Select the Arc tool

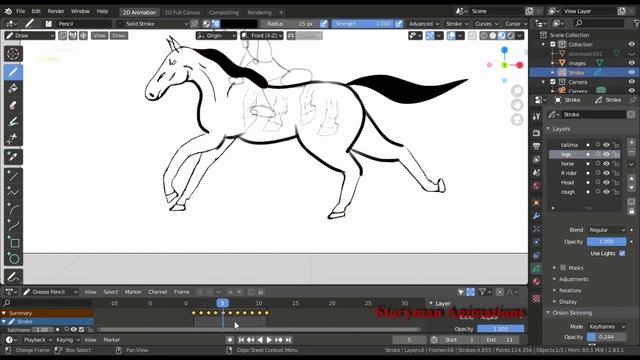click(x=13, y=209)
